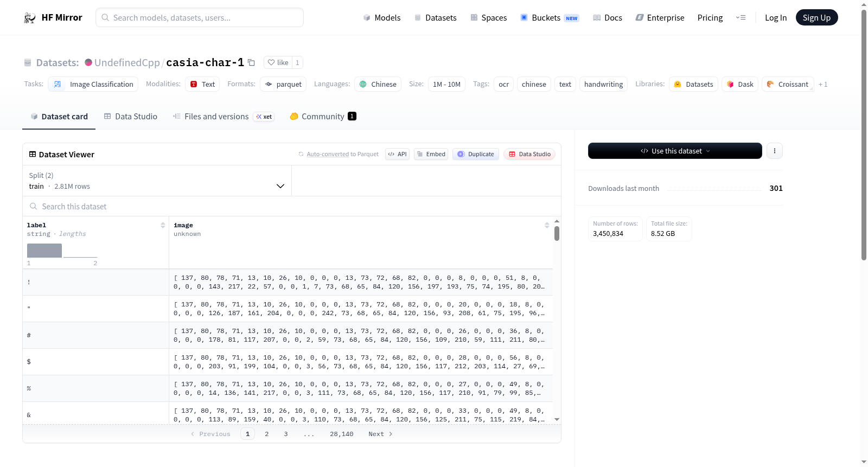Click the Image Classification task tag
This screenshot has width=868, height=467.
coord(93,84)
